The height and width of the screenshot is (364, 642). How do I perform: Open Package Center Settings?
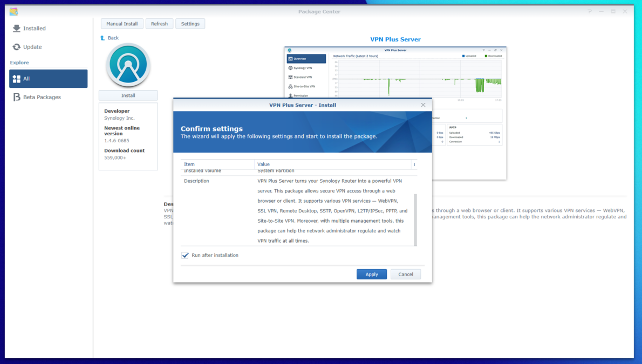coord(190,24)
